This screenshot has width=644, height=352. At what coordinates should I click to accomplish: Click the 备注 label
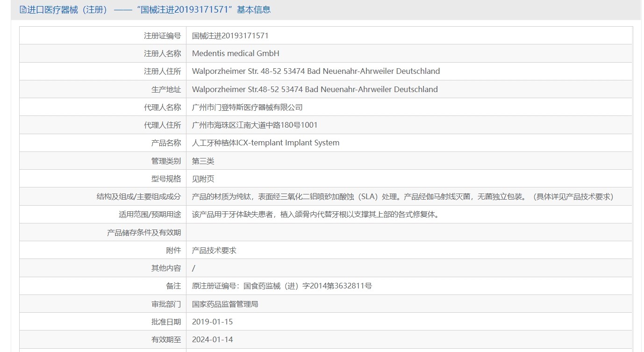(x=173, y=286)
